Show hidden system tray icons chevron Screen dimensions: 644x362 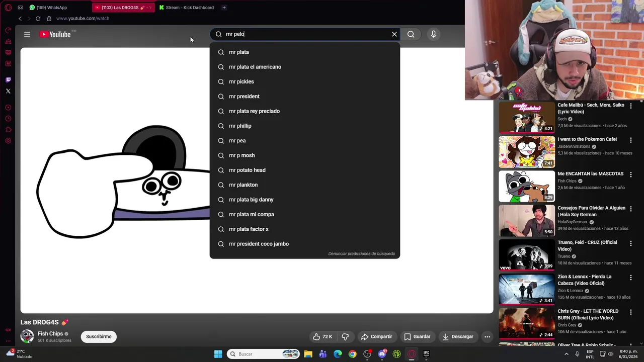pos(567,354)
